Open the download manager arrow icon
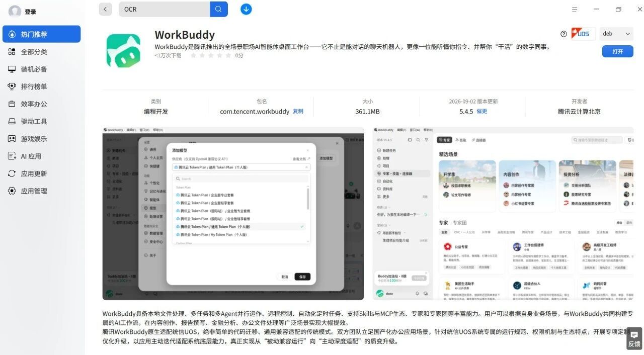644x355 pixels. click(x=246, y=9)
